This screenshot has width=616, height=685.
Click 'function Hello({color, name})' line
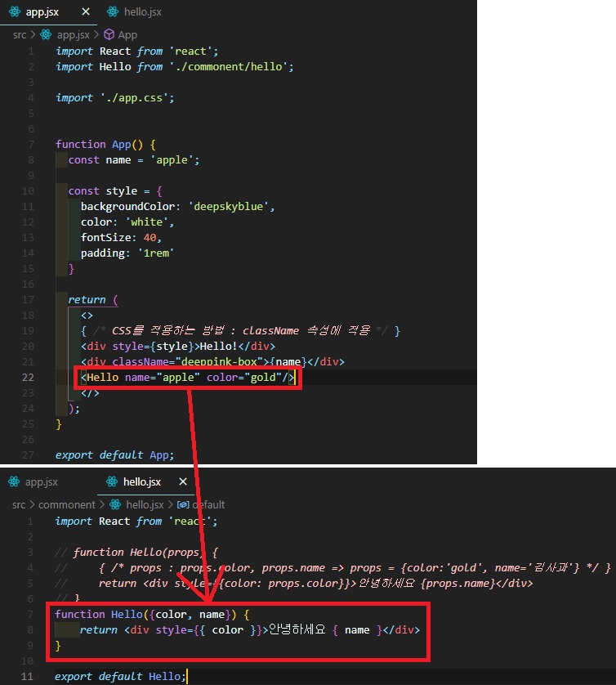point(152,615)
